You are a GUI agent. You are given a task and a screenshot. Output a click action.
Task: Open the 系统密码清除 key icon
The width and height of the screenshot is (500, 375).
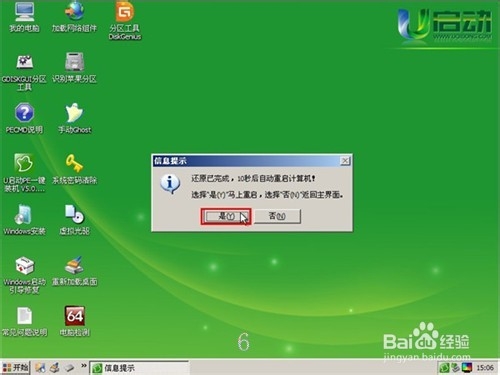pos(74,169)
